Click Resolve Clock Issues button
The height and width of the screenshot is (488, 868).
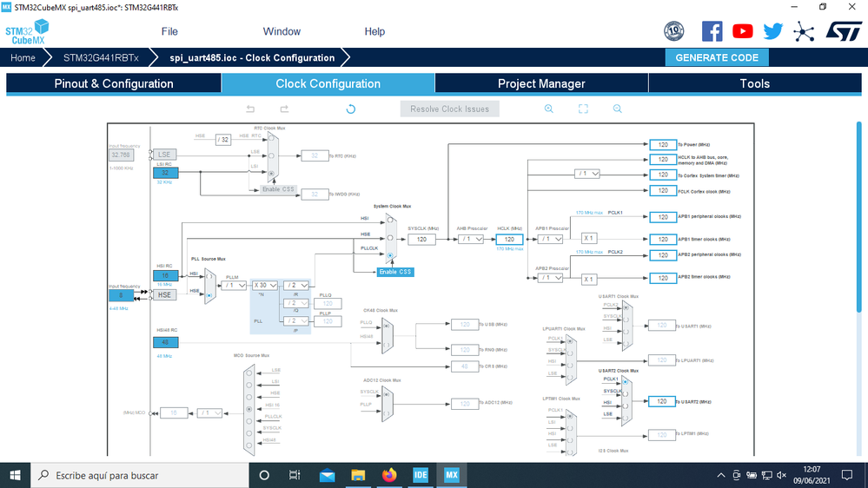click(449, 109)
